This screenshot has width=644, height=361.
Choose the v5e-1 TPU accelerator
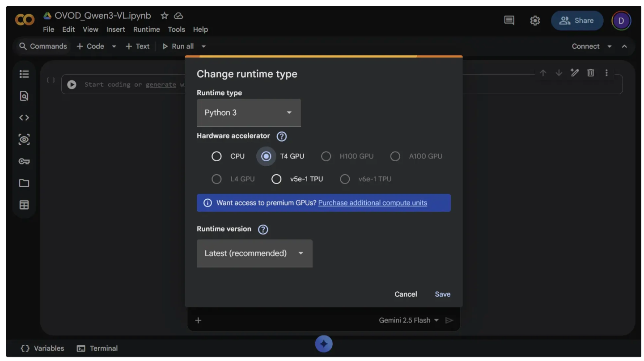point(276,179)
